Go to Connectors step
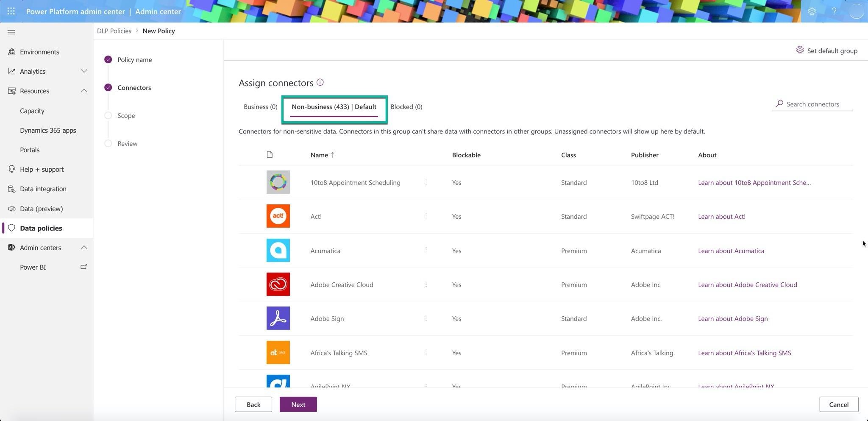The image size is (868, 421). [128, 88]
